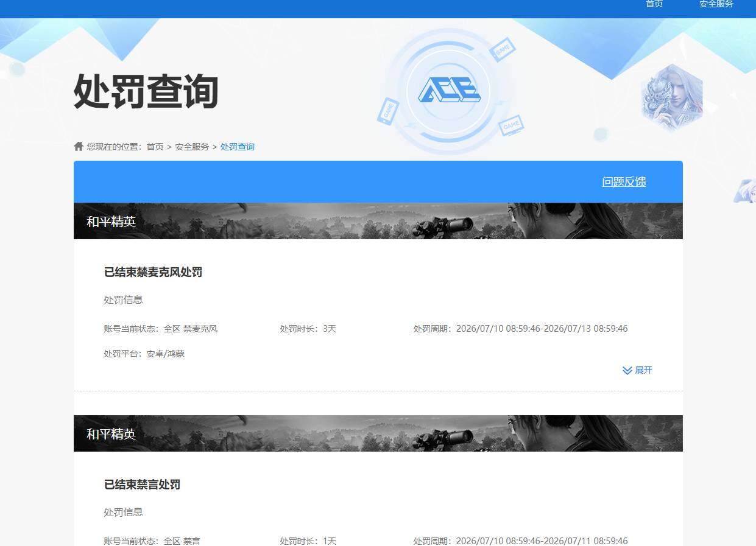Click 处罚时长：1天 text

(308, 541)
